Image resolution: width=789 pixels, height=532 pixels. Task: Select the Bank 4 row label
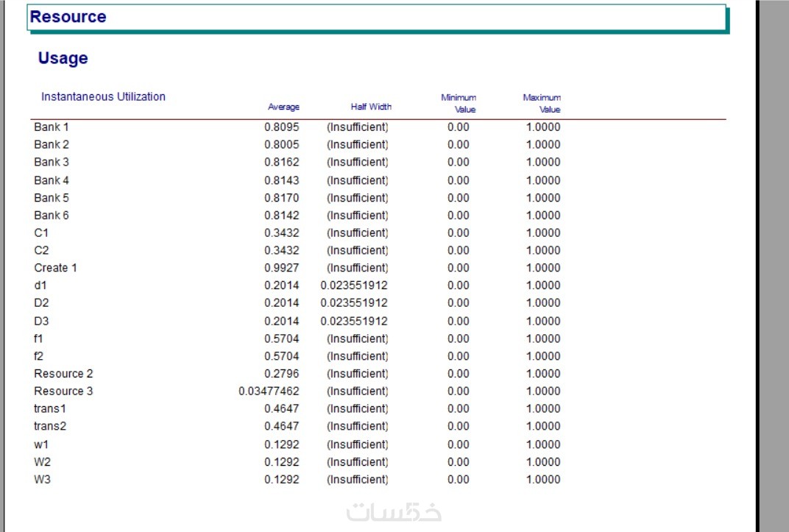pos(52,180)
